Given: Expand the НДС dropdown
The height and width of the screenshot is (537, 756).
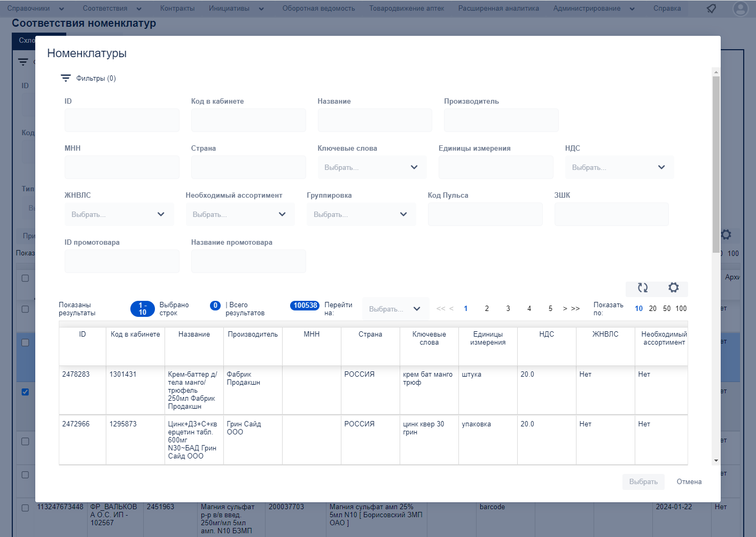Looking at the screenshot, I should (x=619, y=167).
